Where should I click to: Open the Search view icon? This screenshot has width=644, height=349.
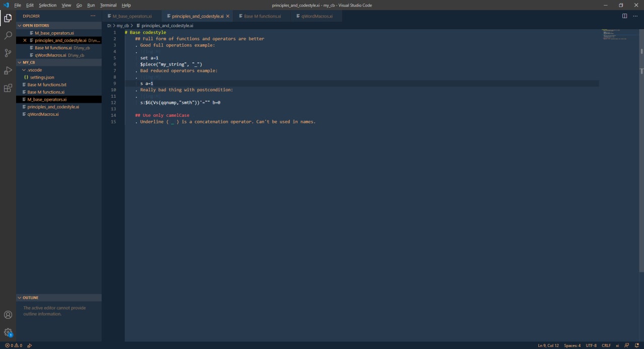tap(8, 35)
